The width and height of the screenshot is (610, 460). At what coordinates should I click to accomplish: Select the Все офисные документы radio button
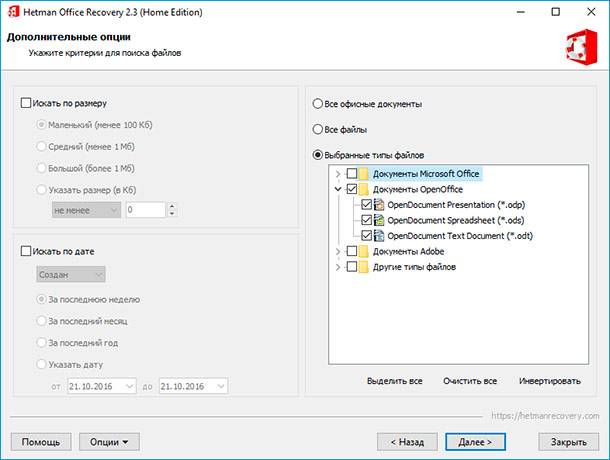coord(318,104)
